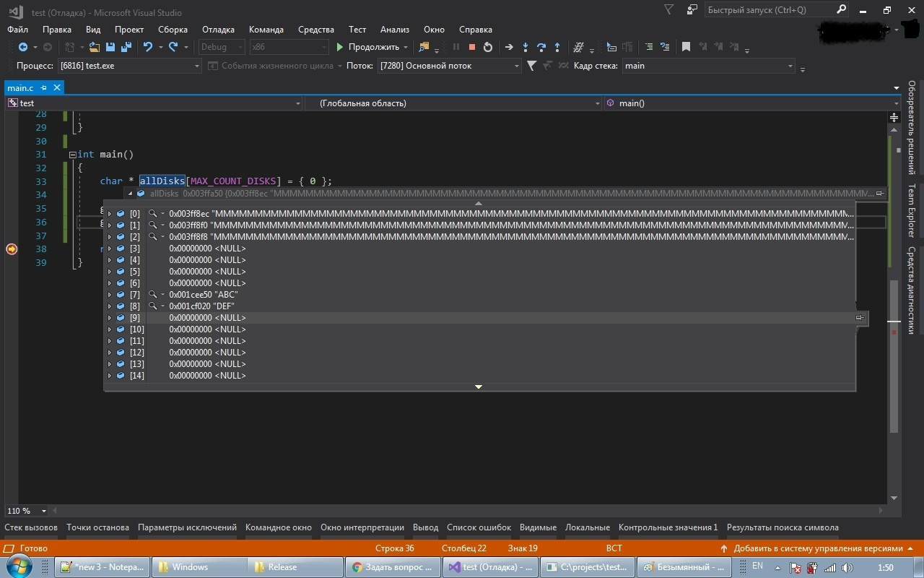This screenshot has width=924, height=578.
Task: Restart debugging with circular arrow icon
Action: point(488,47)
